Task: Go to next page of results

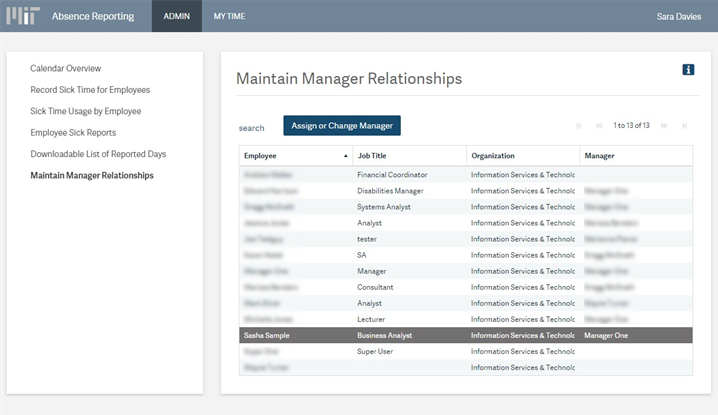Action: point(664,126)
